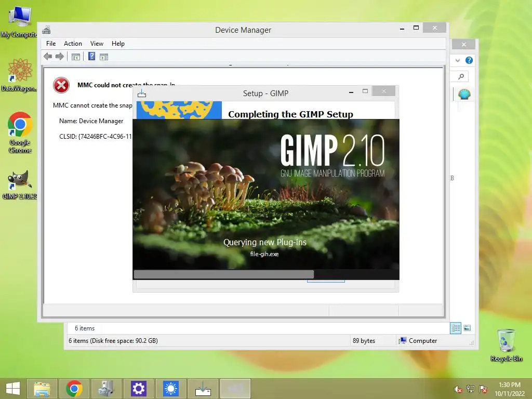Click blue shell icon in Explorer window

tap(464, 94)
